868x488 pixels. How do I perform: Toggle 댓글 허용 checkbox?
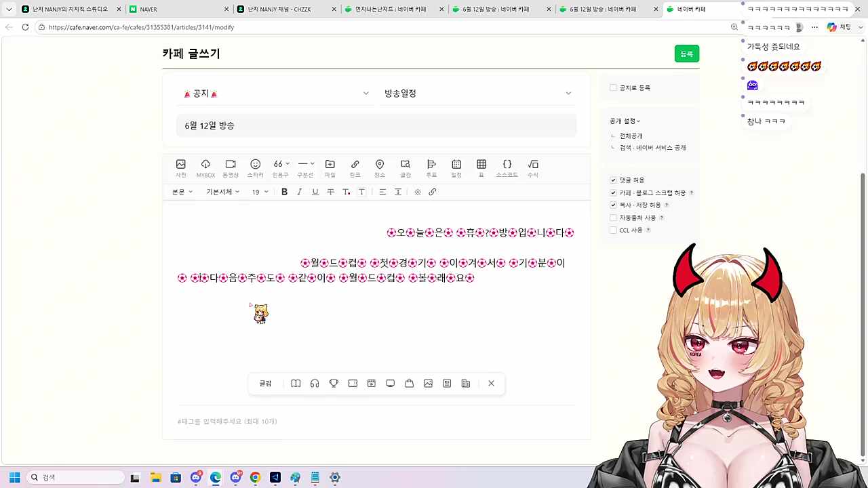coord(613,180)
